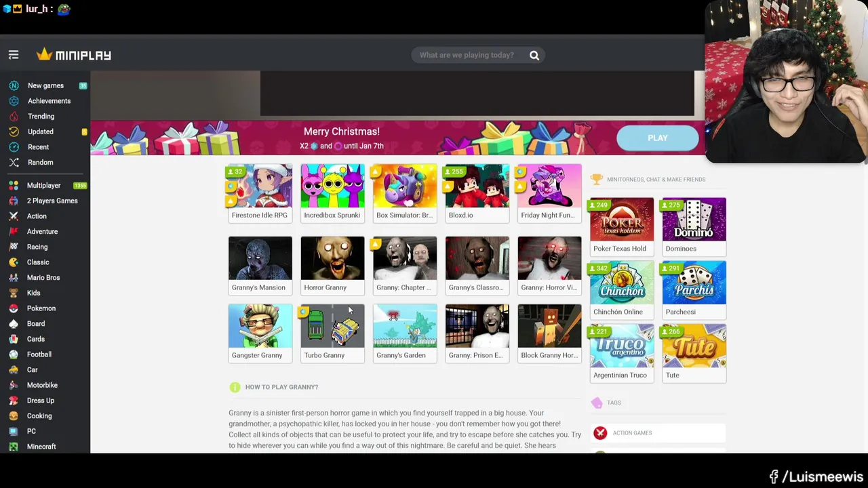Open the hamburger menu icon
The height and width of the screenshot is (488, 868).
14,55
